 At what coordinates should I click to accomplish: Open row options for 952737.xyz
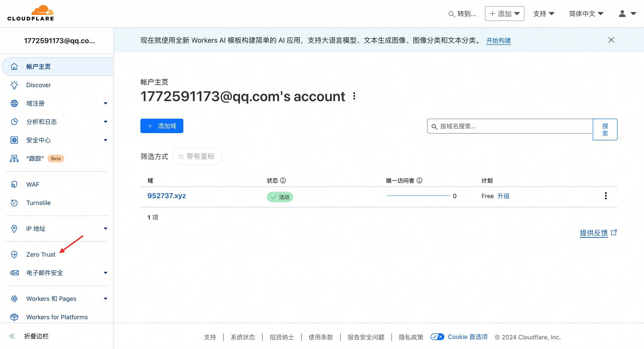tap(606, 196)
